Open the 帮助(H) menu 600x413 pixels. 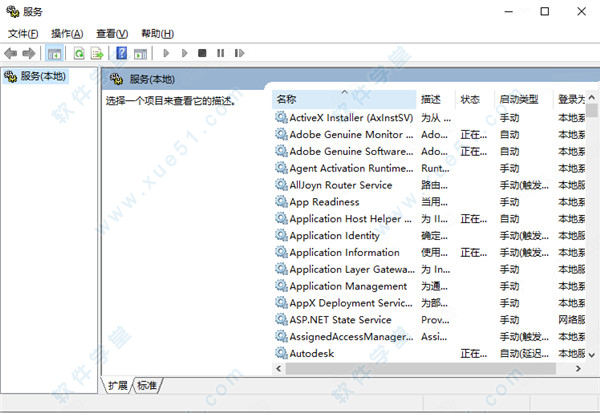pos(157,34)
